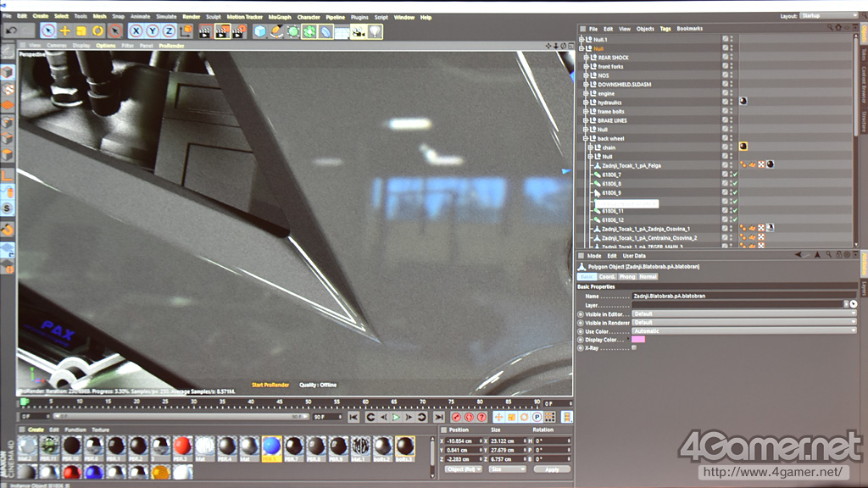
Task: Click Start ProRender link
Action: click(x=270, y=385)
